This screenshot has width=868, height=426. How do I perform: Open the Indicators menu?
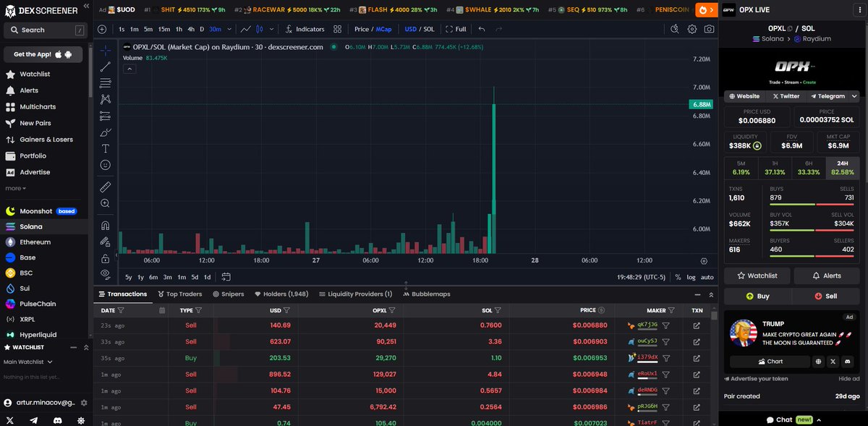tap(305, 29)
